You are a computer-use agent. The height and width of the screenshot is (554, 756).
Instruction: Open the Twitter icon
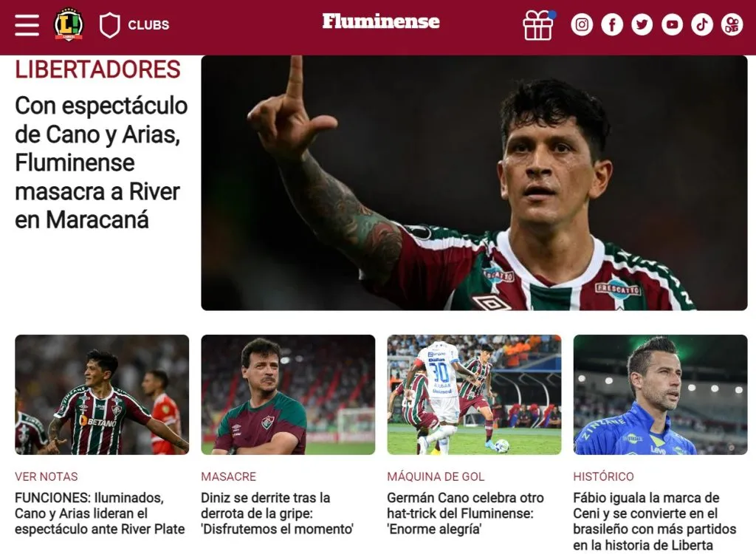[x=642, y=24]
